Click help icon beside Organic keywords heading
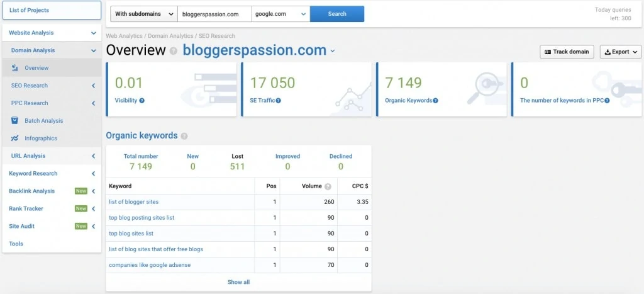Image resolution: width=644 pixels, height=294 pixels. tap(184, 136)
